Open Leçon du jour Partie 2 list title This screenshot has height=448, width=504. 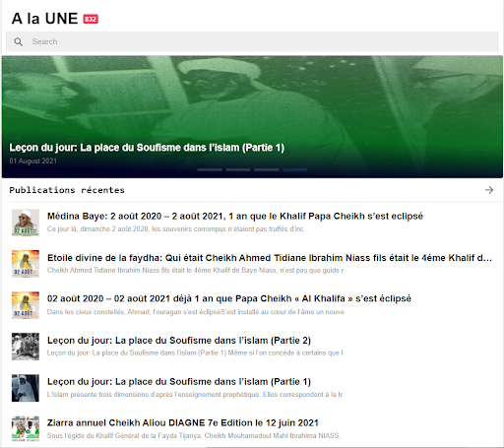tap(179, 341)
